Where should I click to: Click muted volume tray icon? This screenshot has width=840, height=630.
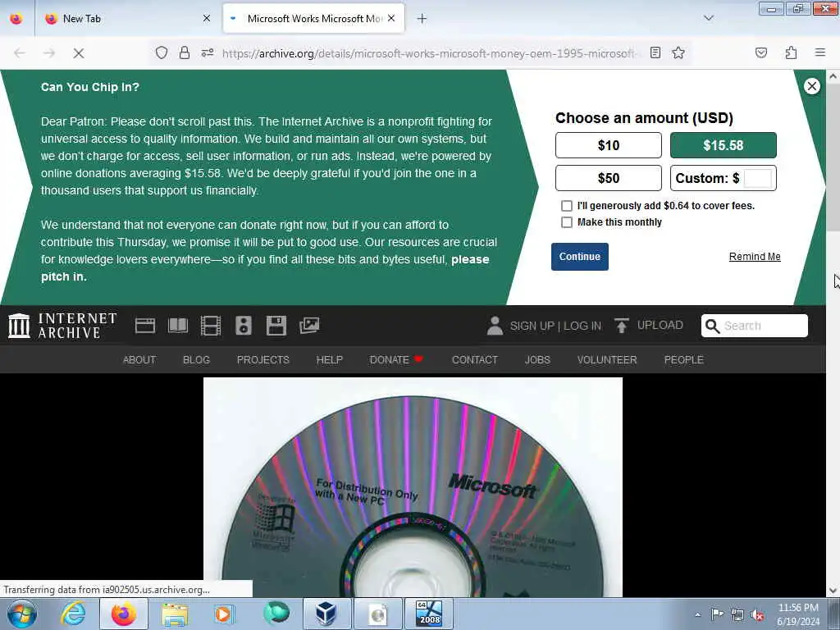coord(757,615)
